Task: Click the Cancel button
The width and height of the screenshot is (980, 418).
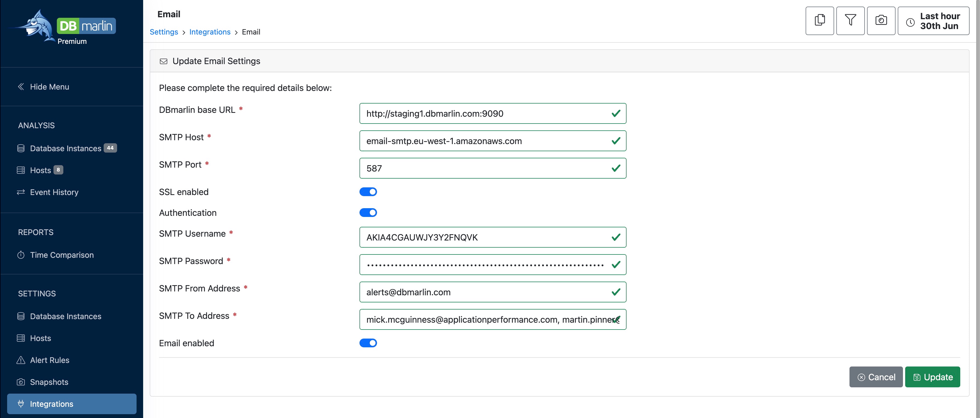Action: click(876, 377)
